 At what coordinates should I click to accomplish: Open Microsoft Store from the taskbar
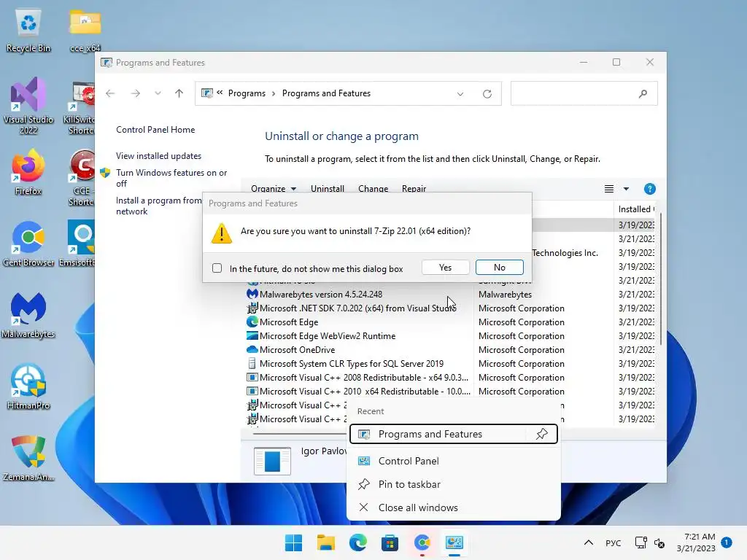click(390, 542)
